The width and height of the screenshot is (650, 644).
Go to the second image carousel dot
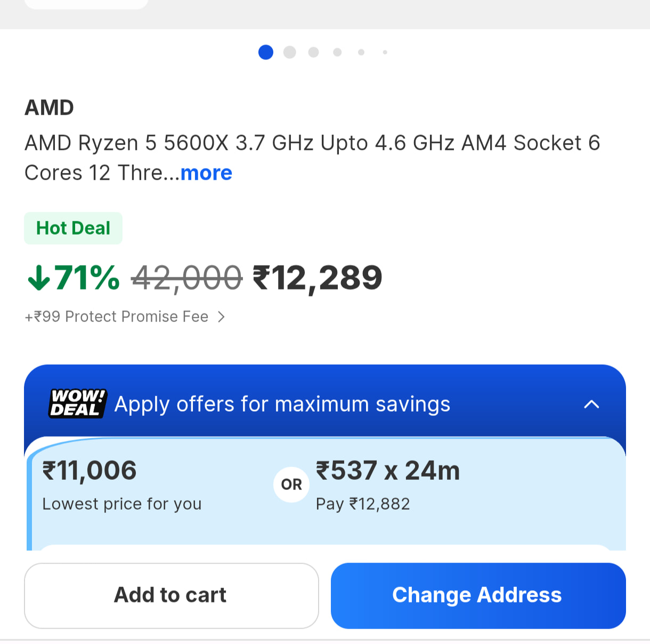tap(290, 52)
